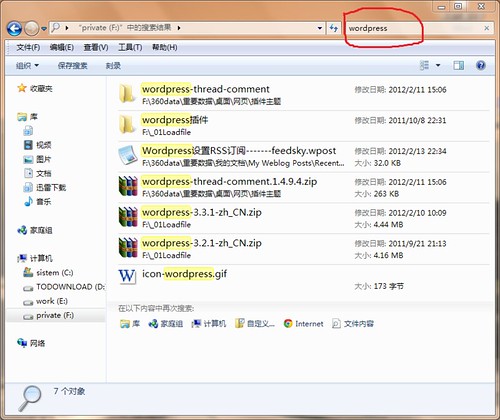The image size is (500, 420).
Task: Open the blue help question mark
Action: [481, 65]
